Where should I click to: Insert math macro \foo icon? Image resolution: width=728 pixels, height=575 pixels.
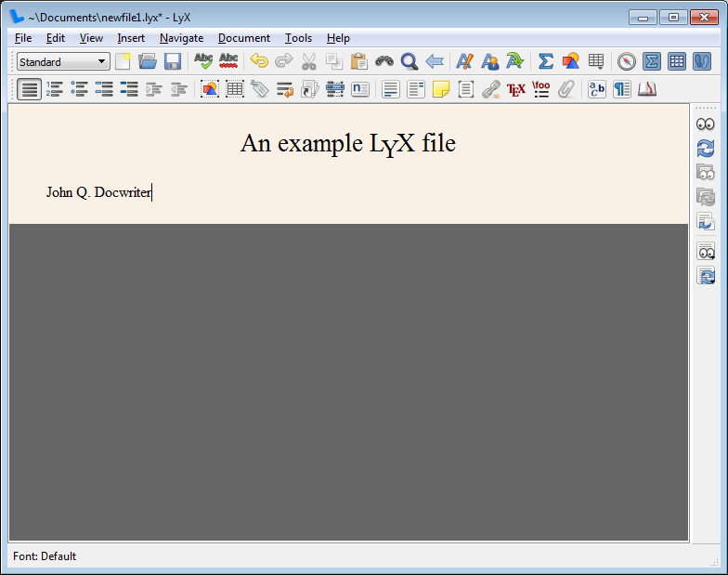point(541,89)
